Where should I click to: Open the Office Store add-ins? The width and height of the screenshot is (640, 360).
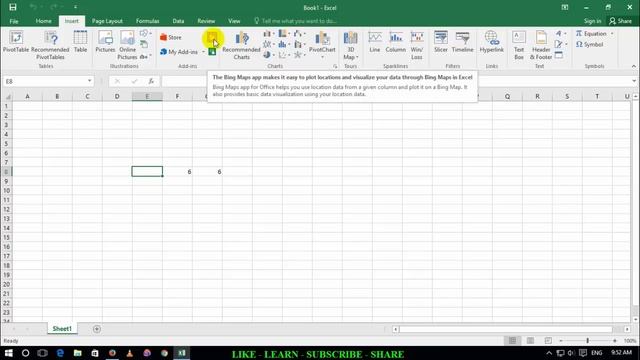171,37
